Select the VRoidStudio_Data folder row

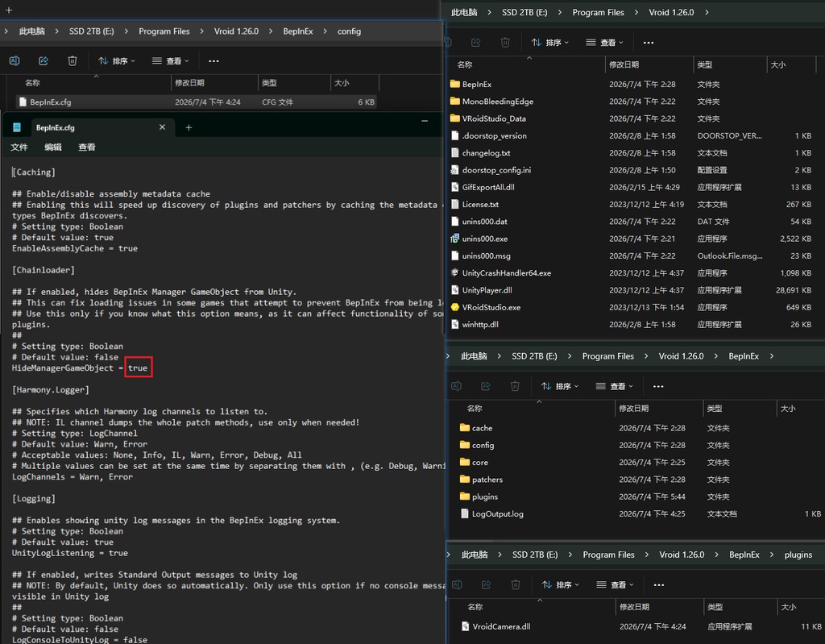(x=633, y=118)
